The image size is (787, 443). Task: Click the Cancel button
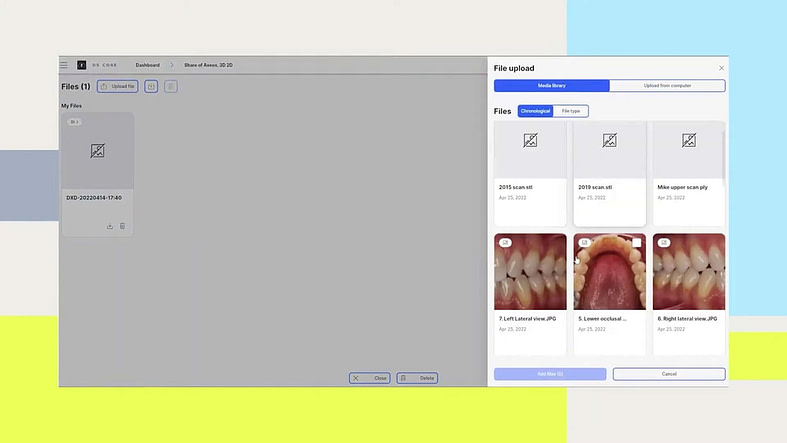pos(669,374)
